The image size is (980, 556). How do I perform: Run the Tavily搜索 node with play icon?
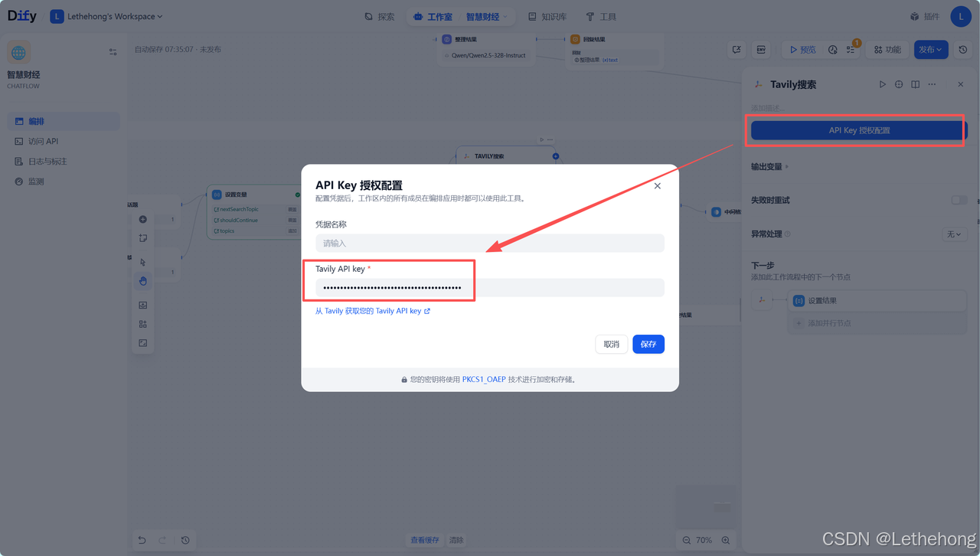[883, 84]
